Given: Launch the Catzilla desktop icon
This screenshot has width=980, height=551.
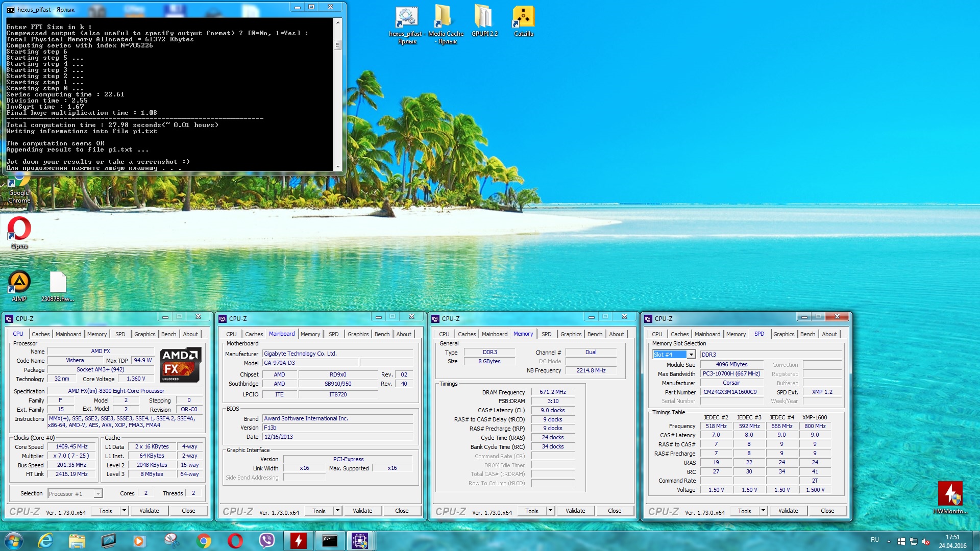Looking at the screenshot, I should point(523,21).
